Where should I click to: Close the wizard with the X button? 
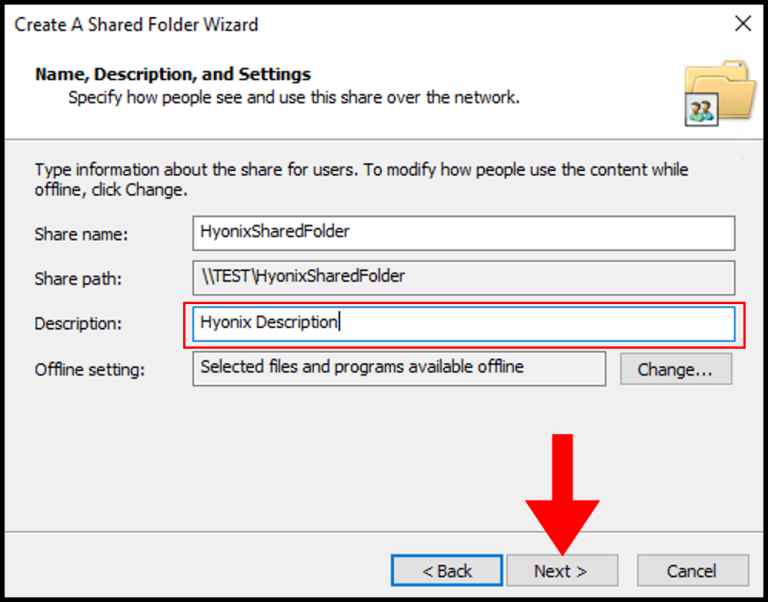[x=743, y=24]
